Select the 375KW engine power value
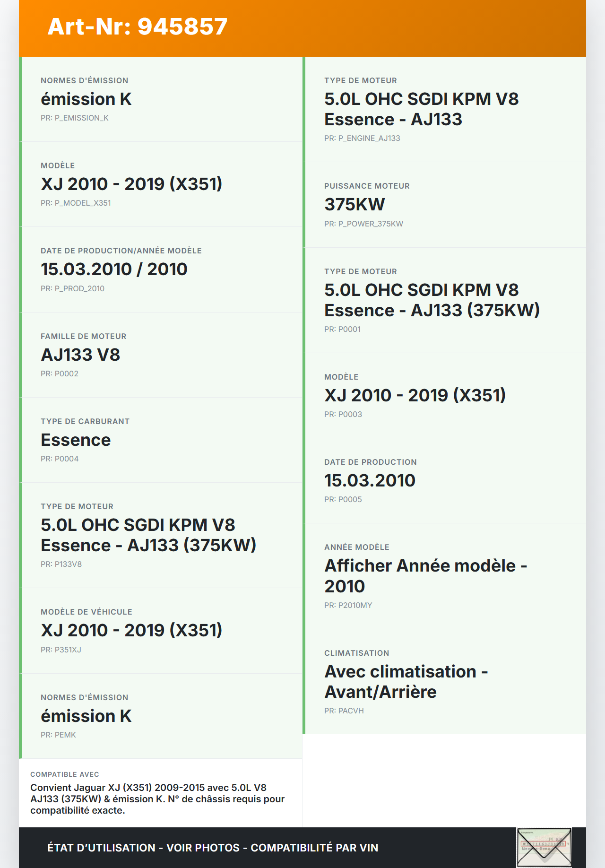The height and width of the screenshot is (868, 605). tap(354, 204)
